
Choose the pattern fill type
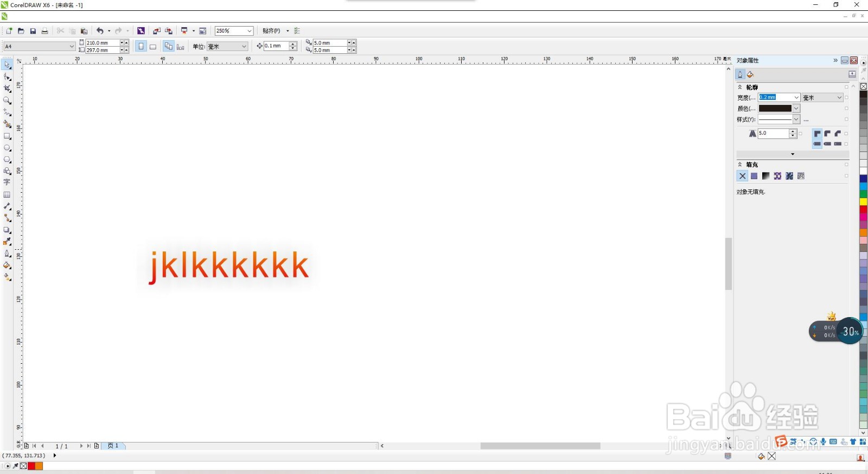pos(777,176)
